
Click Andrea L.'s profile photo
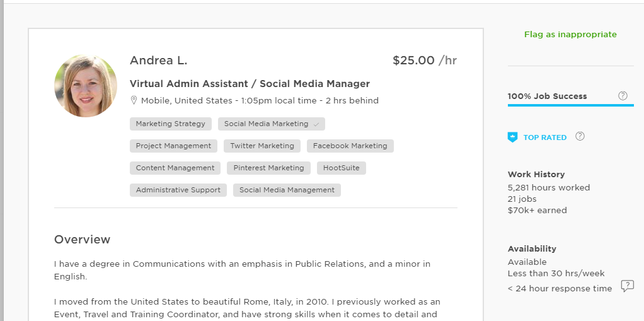(86, 86)
